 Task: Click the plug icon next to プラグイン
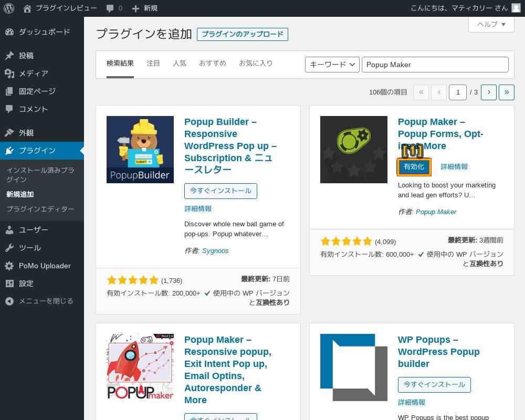[9, 150]
